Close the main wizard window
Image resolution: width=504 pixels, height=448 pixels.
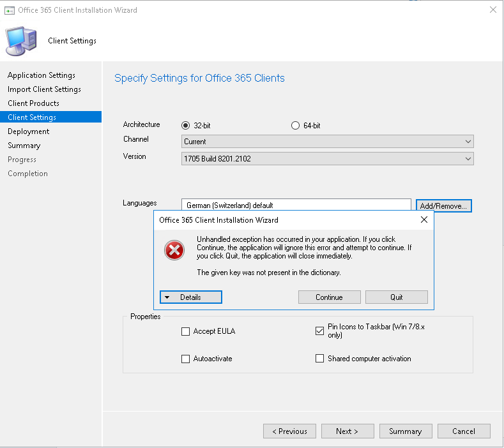pos(493,10)
